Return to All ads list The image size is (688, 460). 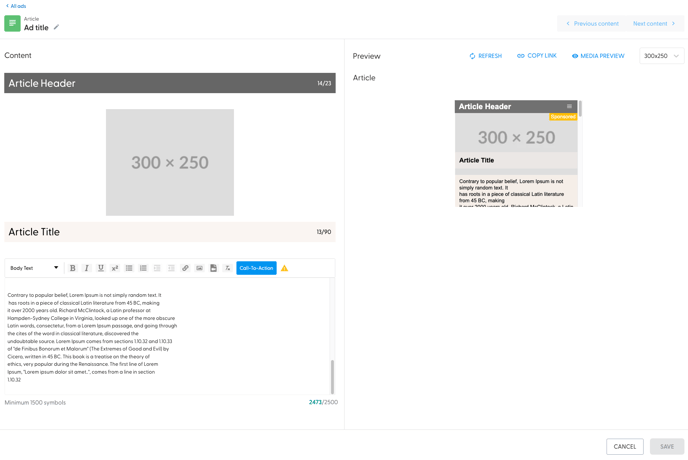[x=16, y=6]
